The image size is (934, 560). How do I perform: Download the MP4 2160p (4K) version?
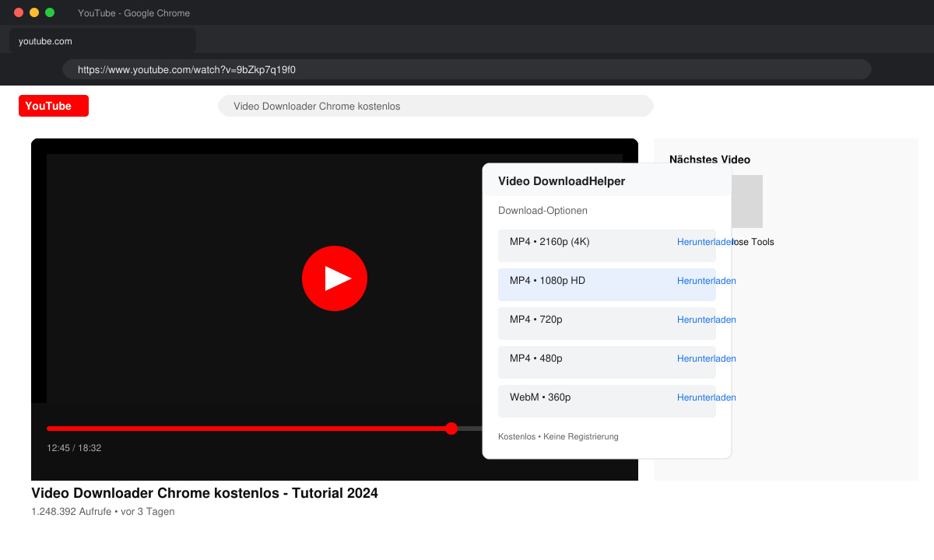(706, 242)
